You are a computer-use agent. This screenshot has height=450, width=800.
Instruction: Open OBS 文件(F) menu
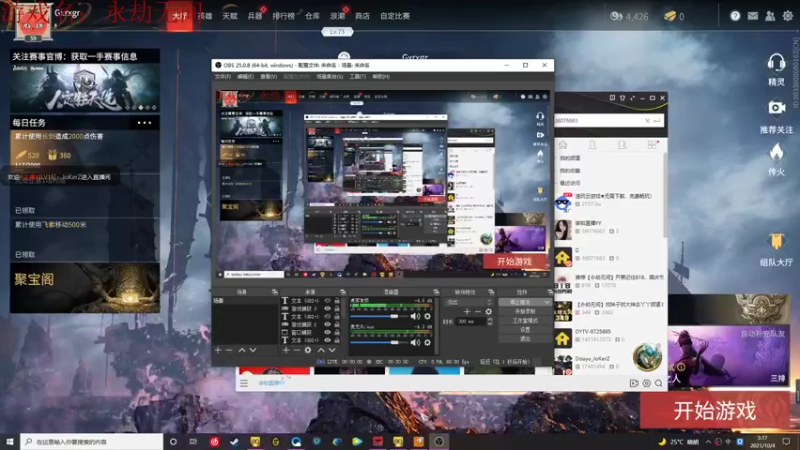tap(222, 77)
